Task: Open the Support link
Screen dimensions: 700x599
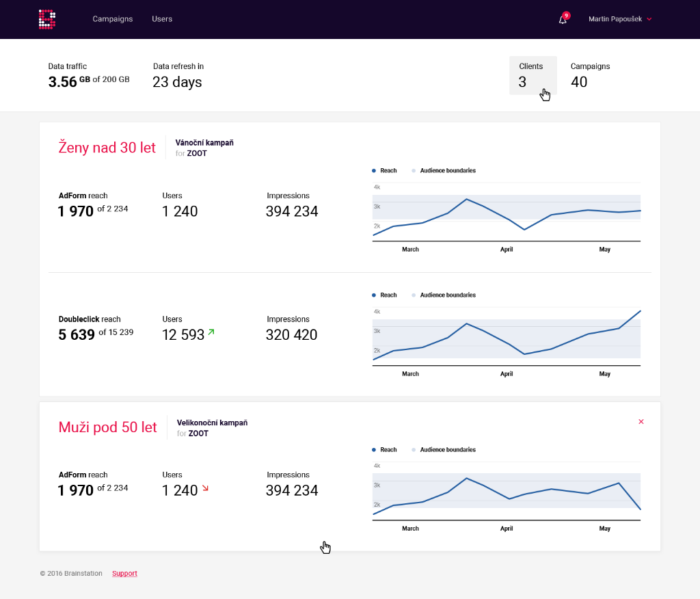Action: click(x=124, y=573)
